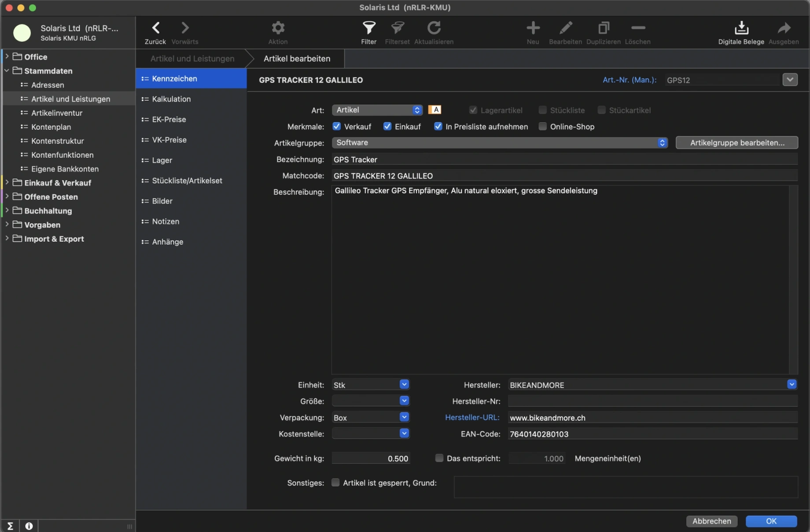Check Artikel ist gesperrt checkbox

[x=335, y=483]
